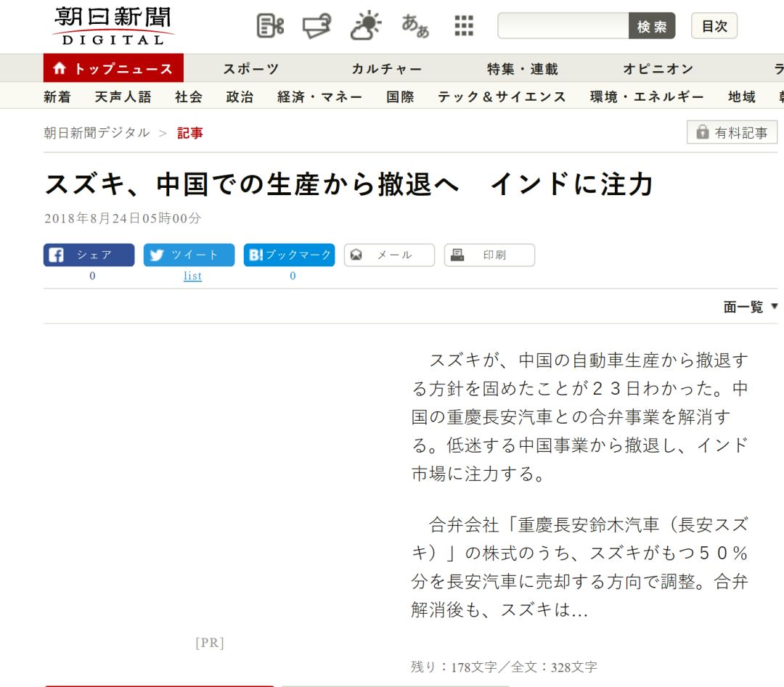Select the トップニュース tab
The image size is (784, 687).
pos(113,68)
